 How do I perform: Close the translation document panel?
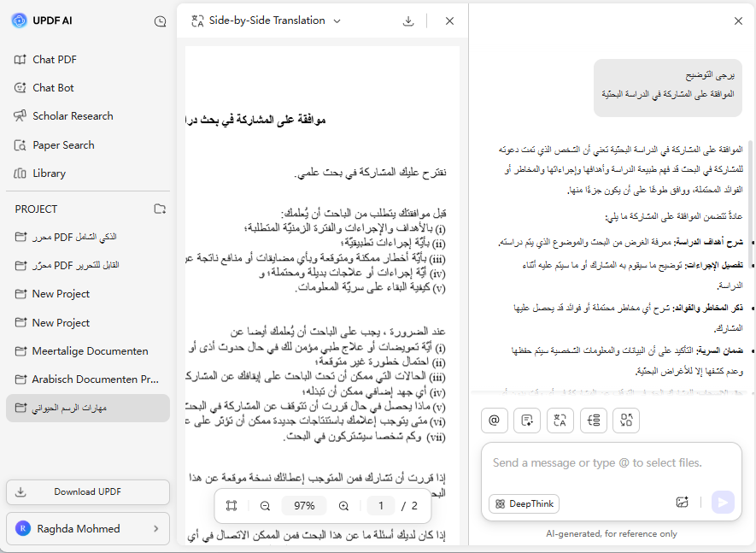449,21
